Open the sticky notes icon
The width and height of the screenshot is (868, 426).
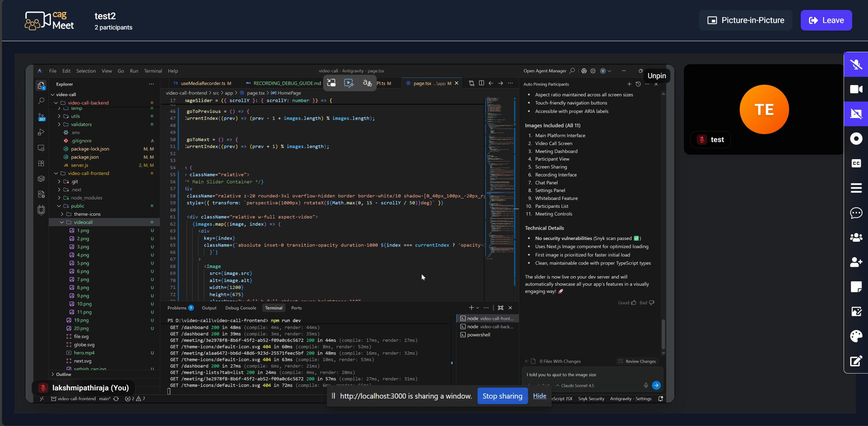click(856, 287)
